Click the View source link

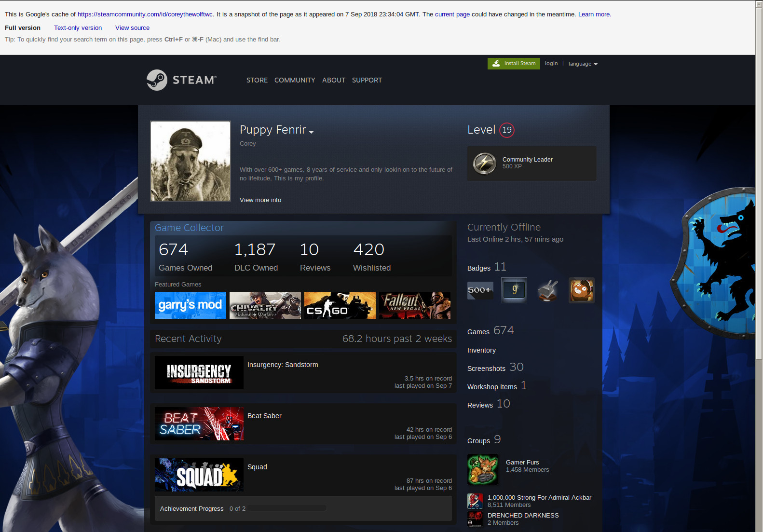tap(132, 27)
